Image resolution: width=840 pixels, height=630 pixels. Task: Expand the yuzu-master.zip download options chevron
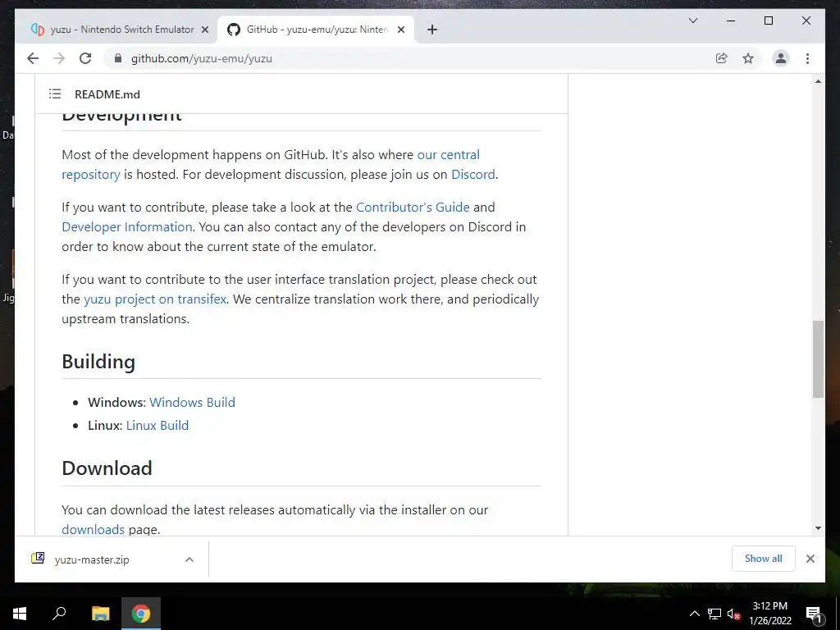[189, 559]
